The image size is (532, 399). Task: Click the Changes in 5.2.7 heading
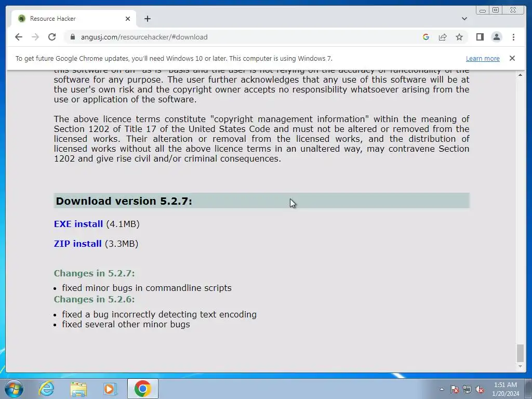95,273
